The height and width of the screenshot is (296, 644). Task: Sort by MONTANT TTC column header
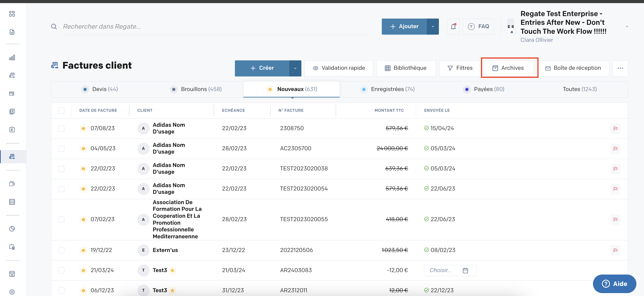click(389, 111)
